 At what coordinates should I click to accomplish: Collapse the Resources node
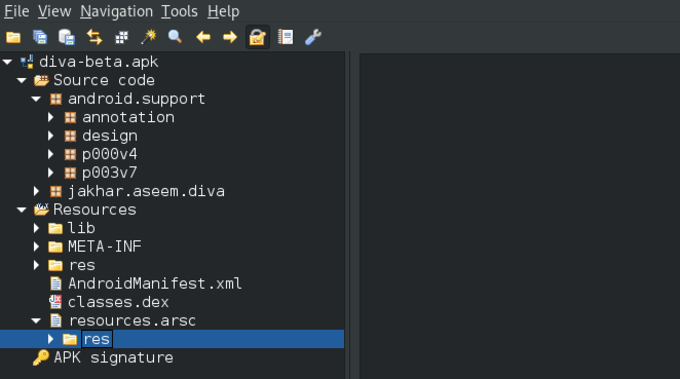tap(22, 210)
